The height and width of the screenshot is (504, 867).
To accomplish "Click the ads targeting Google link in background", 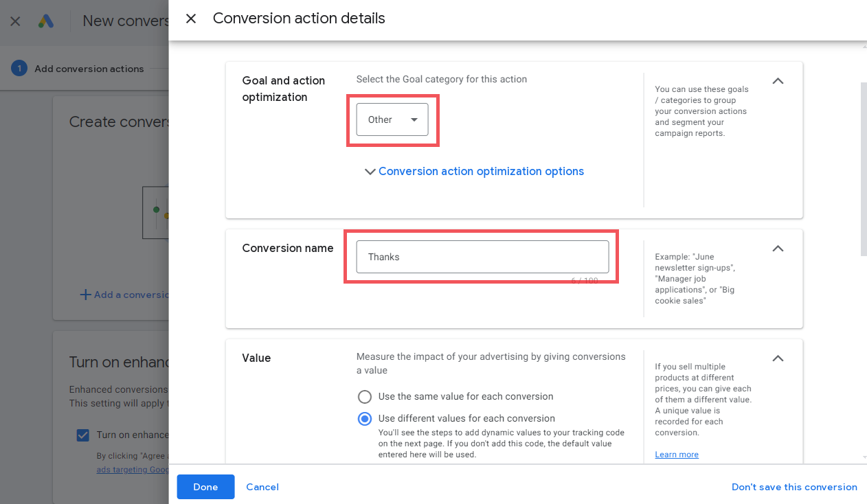I will tap(133, 470).
